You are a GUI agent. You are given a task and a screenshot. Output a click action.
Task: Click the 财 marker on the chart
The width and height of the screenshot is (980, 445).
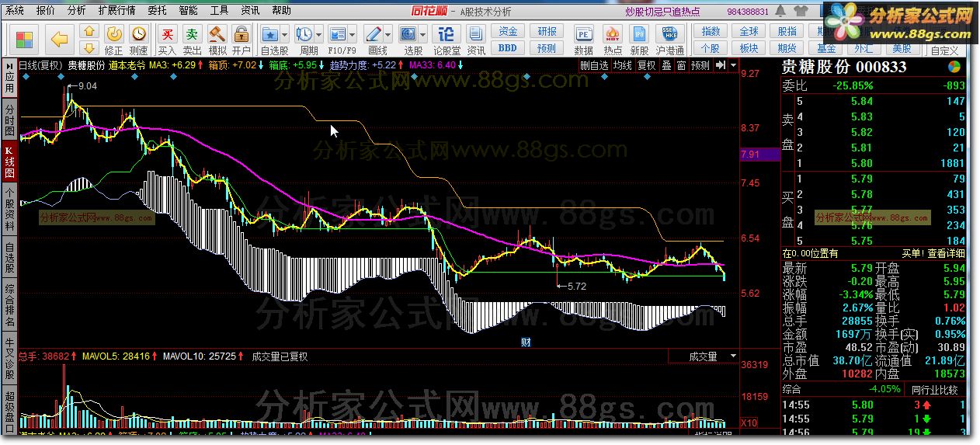pyautogui.click(x=526, y=342)
